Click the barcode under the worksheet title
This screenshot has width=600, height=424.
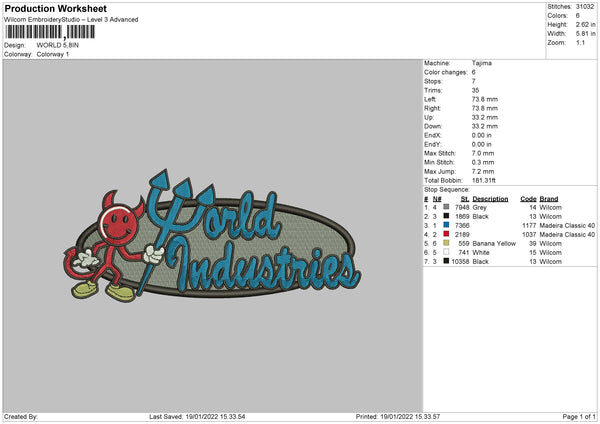tap(50, 32)
